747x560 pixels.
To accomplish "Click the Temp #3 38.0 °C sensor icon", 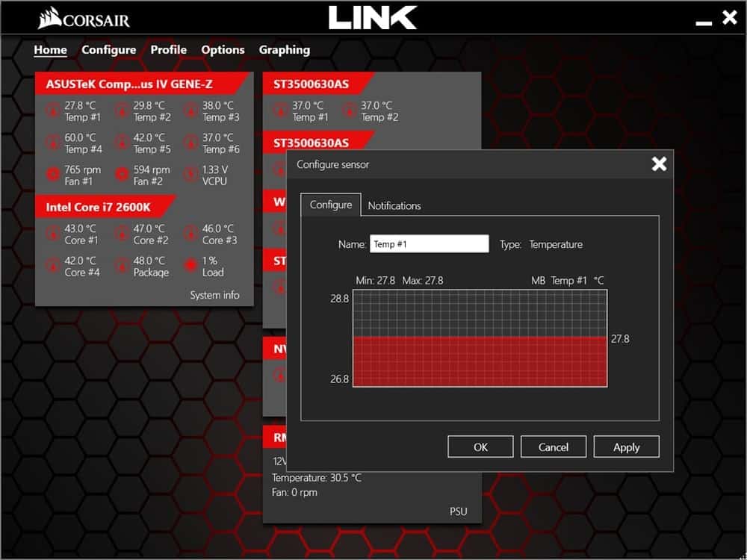I will point(191,111).
